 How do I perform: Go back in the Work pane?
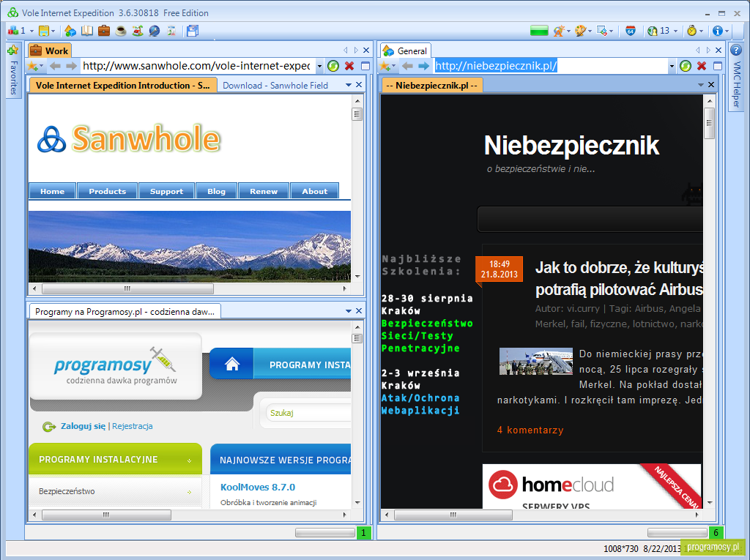pyautogui.click(x=55, y=66)
